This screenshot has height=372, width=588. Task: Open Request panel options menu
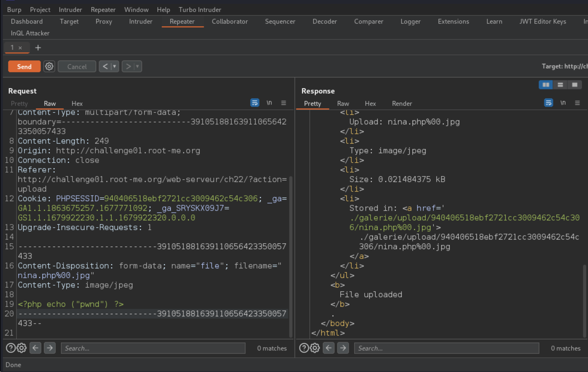(x=284, y=103)
